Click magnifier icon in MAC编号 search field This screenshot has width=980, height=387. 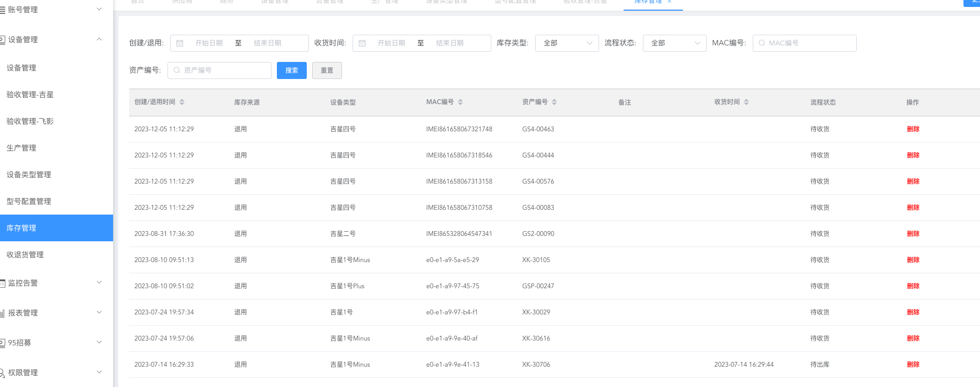(762, 43)
